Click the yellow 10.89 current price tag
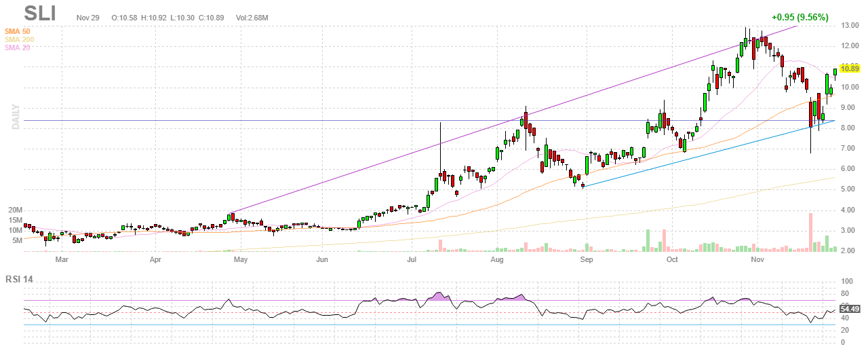Screen dimensions: 868x353 (850, 69)
